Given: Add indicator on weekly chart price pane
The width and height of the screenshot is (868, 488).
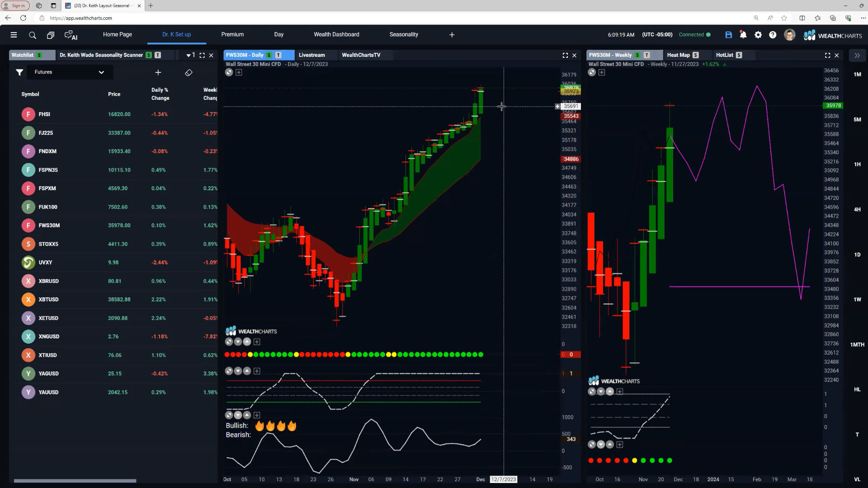Looking at the screenshot, I should pos(602,72).
